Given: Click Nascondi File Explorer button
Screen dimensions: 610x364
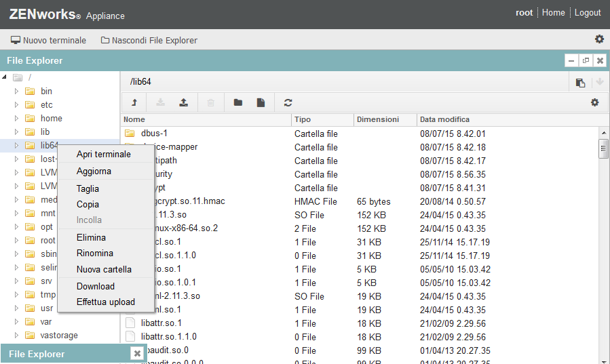Looking at the screenshot, I should [149, 40].
